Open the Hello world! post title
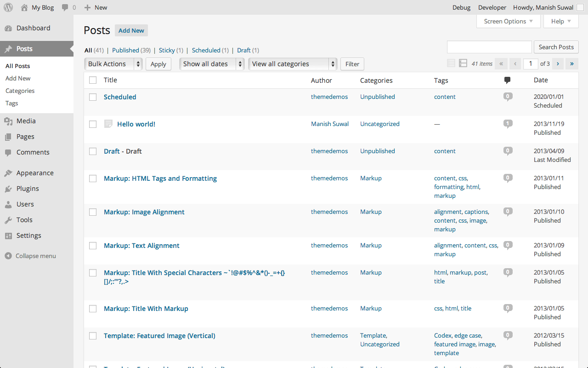 click(x=136, y=124)
